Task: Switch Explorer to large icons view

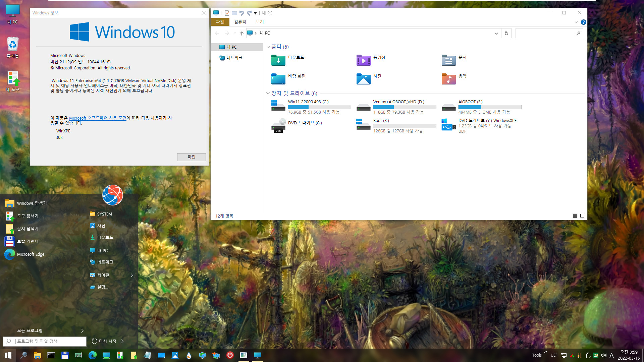Action: pos(582,216)
